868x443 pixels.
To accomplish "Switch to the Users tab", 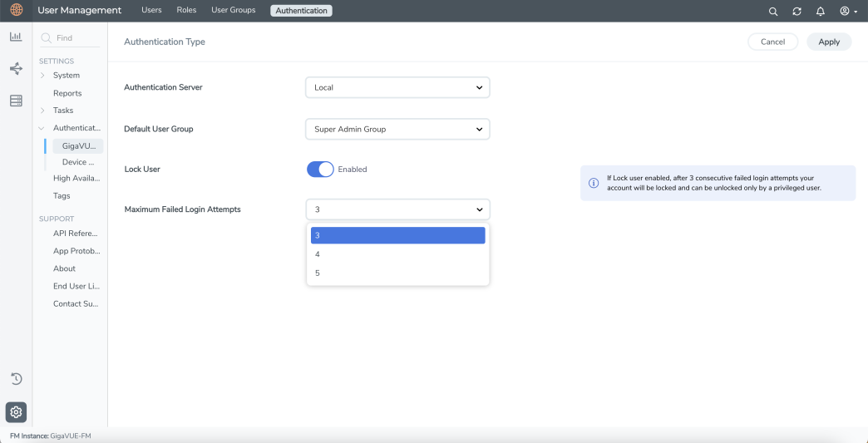I will [x=151, y=10].
